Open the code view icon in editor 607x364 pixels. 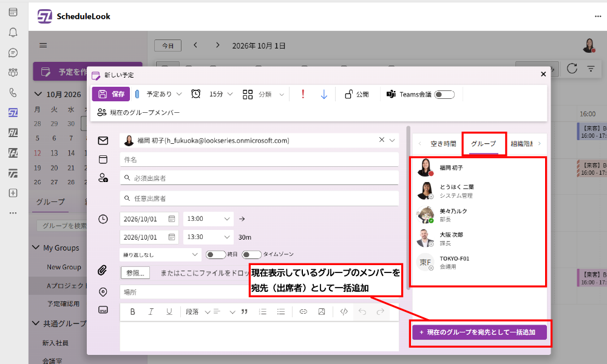344,312
